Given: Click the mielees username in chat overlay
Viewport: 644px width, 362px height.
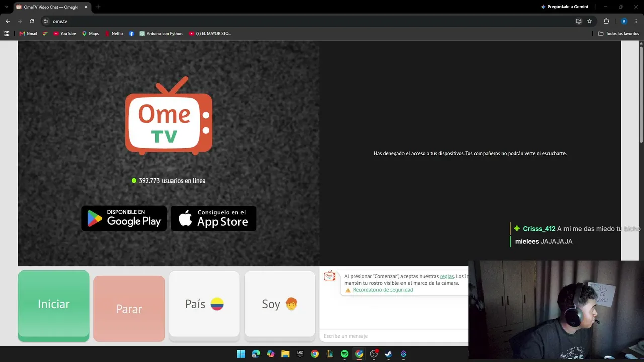Looking at the screenshot, I should [527, 241].
